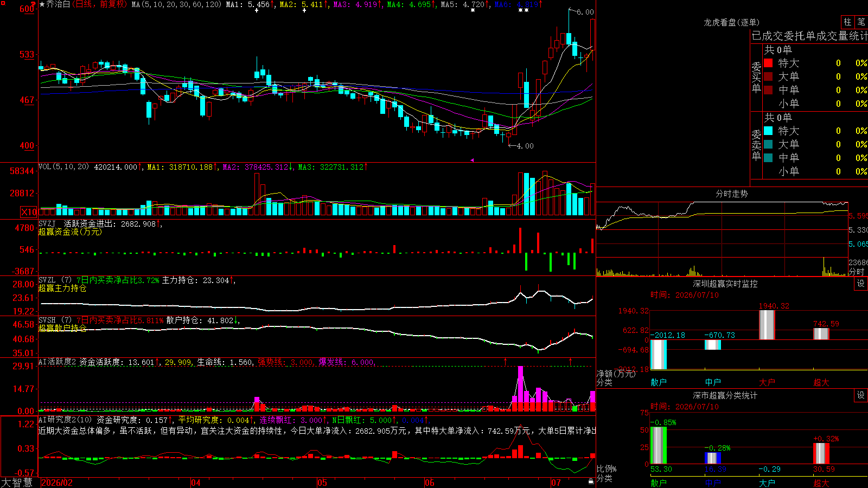
Task: Open 设 settings for 深圳超赢实时监控
Action: [x=861, y=284]
